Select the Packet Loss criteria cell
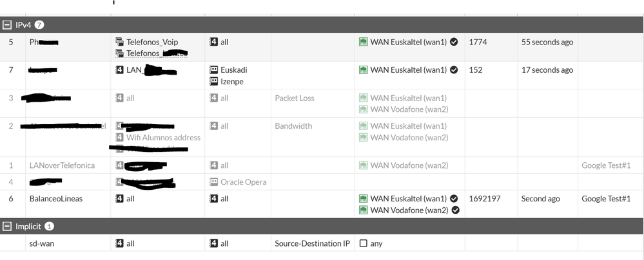 click(295, 98)
